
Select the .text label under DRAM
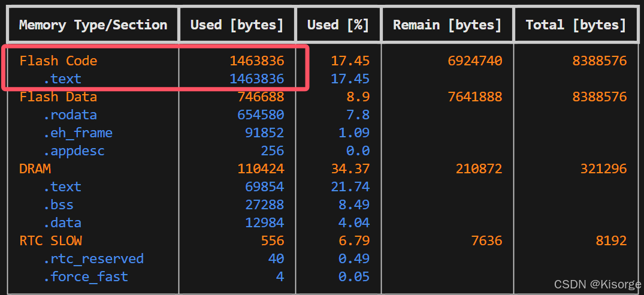click(62, 186)
